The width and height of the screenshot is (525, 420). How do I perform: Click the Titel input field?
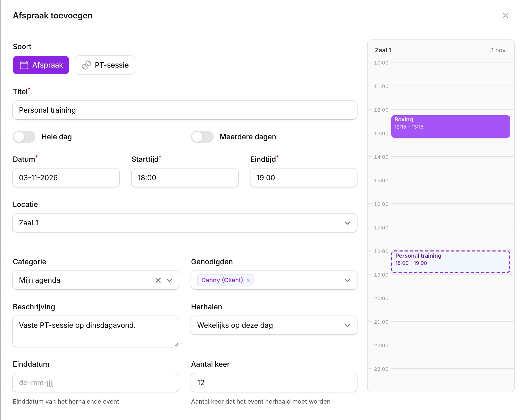pyautogui.click(x=185, y=110)
